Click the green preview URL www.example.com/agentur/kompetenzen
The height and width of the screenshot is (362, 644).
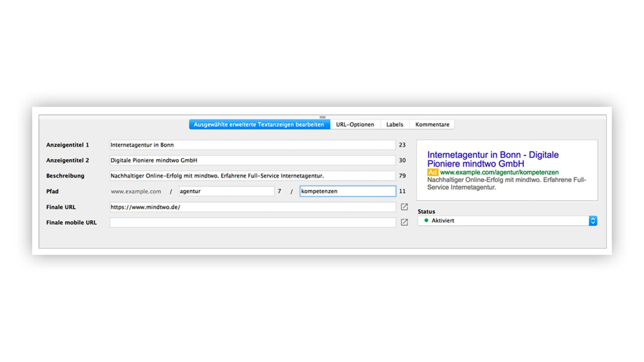click(499, 173)
